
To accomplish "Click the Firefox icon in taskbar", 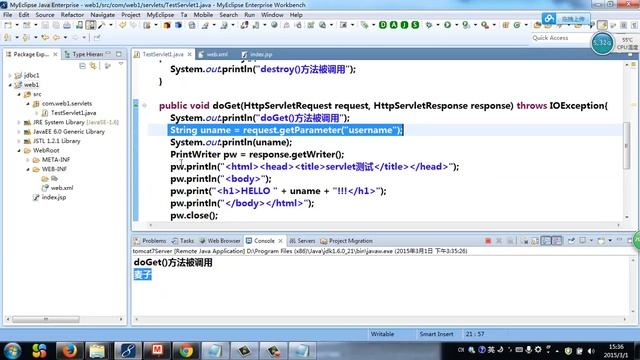I will click(x=69, y=350).
